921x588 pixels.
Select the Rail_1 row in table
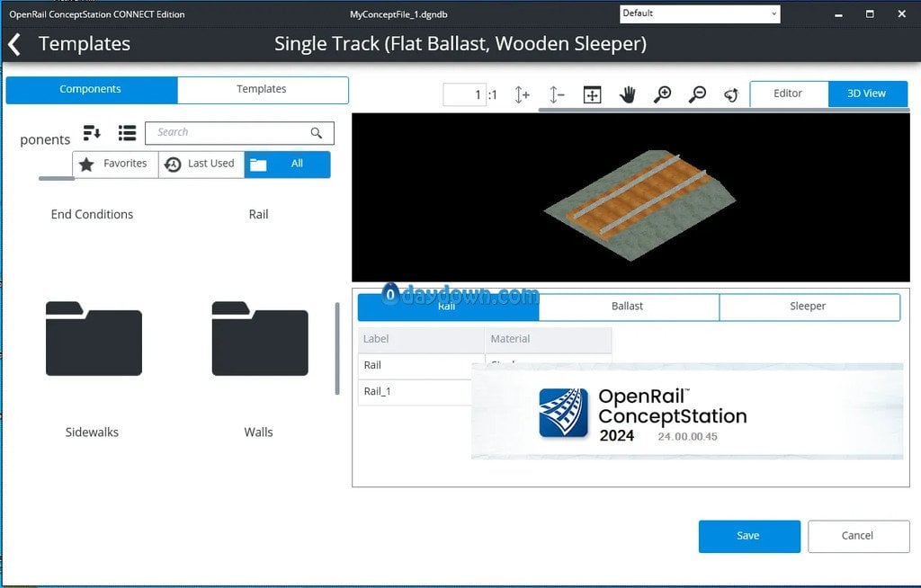415,392
